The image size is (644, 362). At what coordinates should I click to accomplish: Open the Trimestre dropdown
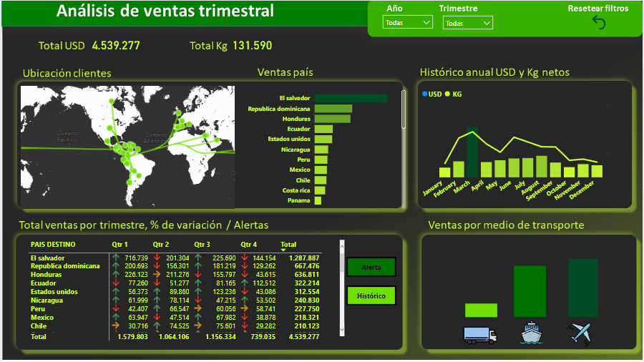[467, 23]
